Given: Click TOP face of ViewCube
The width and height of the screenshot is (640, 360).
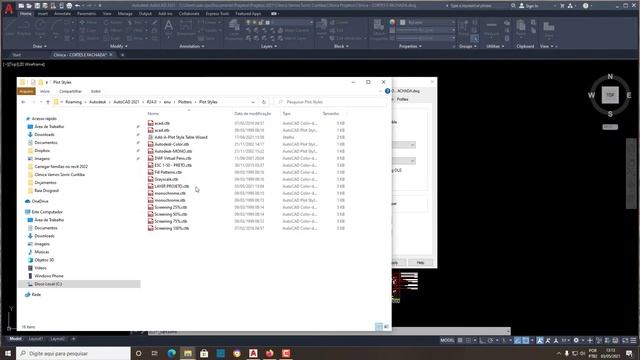Looking at the screenshot, I should click(x=610, y=95).
